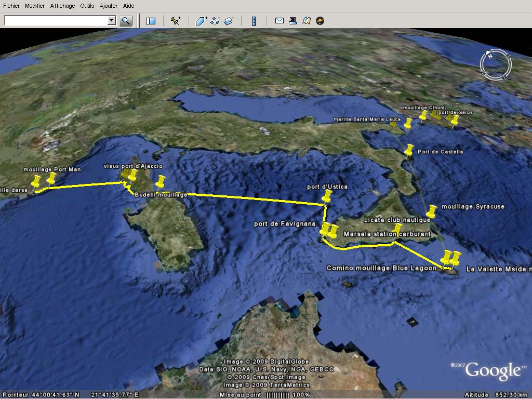This screenshot has height=399, width=532.
Task: Click the Print icon in toolbar
Action: click(292, 21)
